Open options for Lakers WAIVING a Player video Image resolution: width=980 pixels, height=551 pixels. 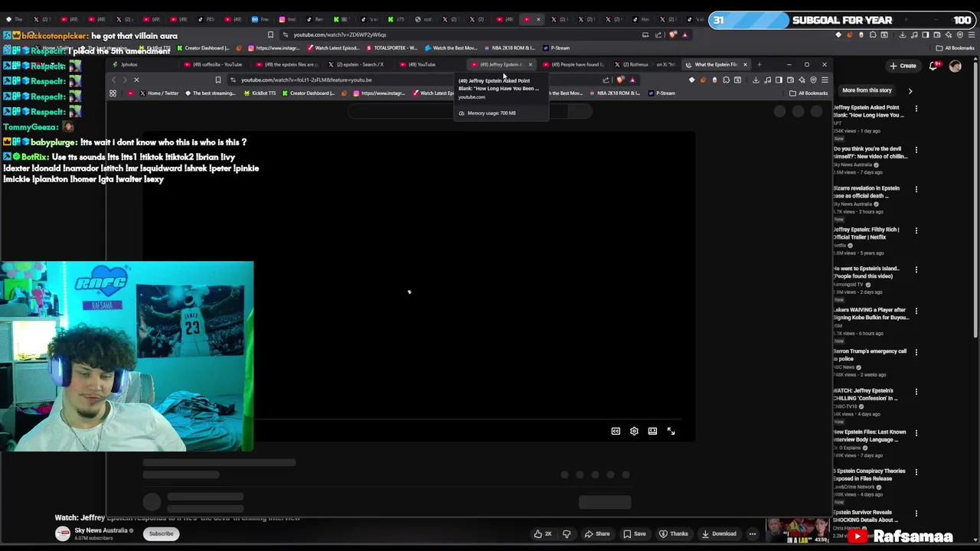[x=916, y=311]
